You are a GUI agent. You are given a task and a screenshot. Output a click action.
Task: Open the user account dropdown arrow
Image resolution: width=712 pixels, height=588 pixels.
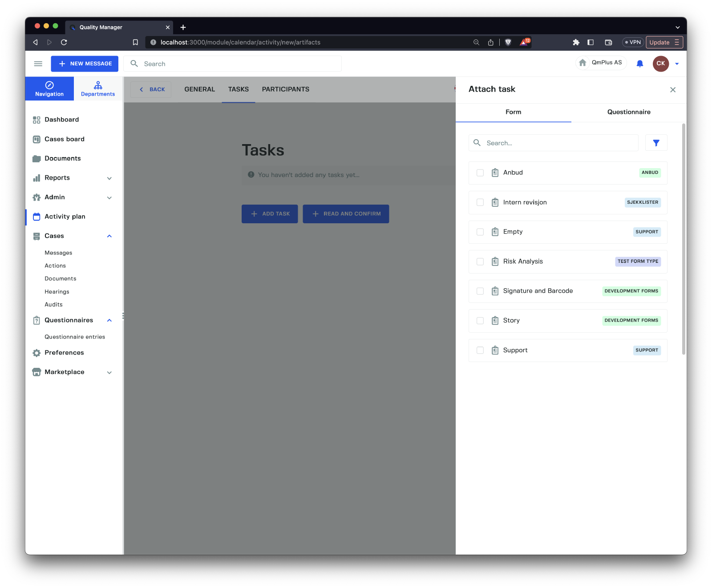pyautogui.click(x=677, y=64)
